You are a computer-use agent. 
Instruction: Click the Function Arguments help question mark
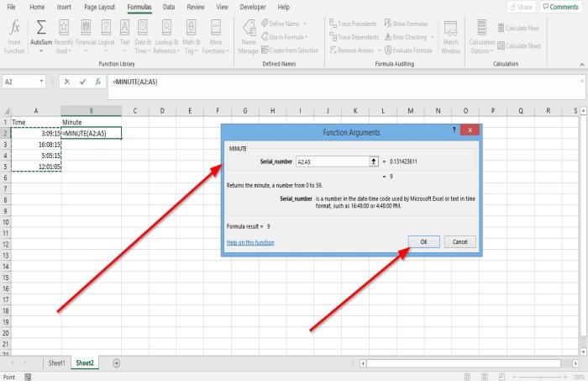tap(454, 130)
